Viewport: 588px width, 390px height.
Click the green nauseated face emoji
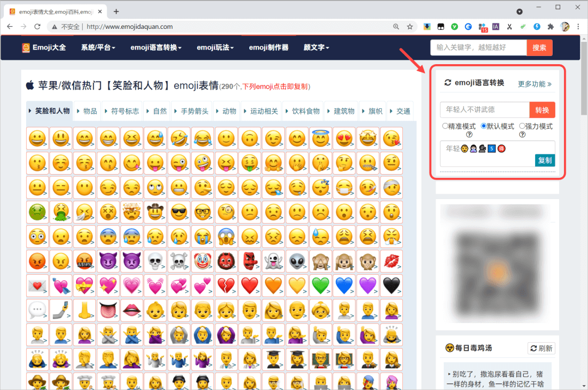tap(37, 212)
